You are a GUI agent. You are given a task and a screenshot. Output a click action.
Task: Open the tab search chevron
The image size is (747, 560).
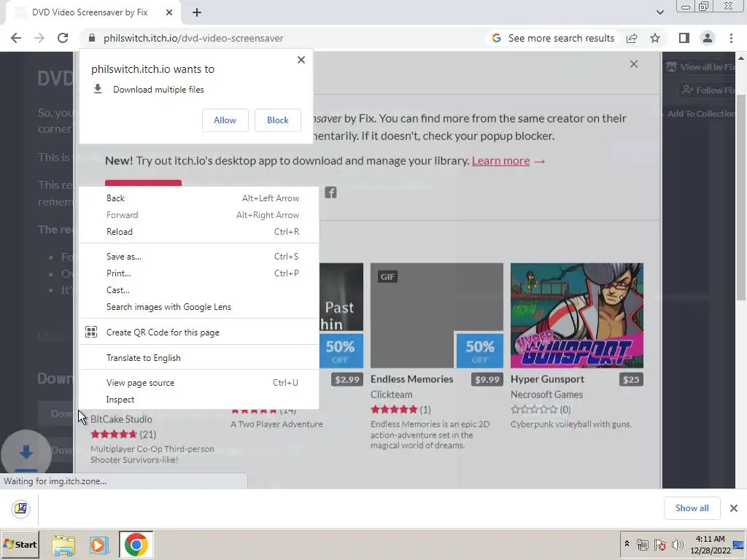coord(659,12)
